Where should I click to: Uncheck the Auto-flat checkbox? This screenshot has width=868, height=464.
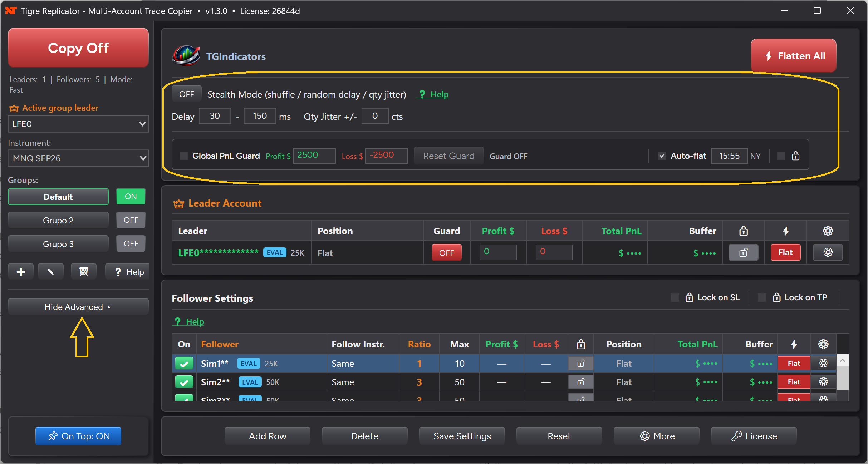[662, 156]
